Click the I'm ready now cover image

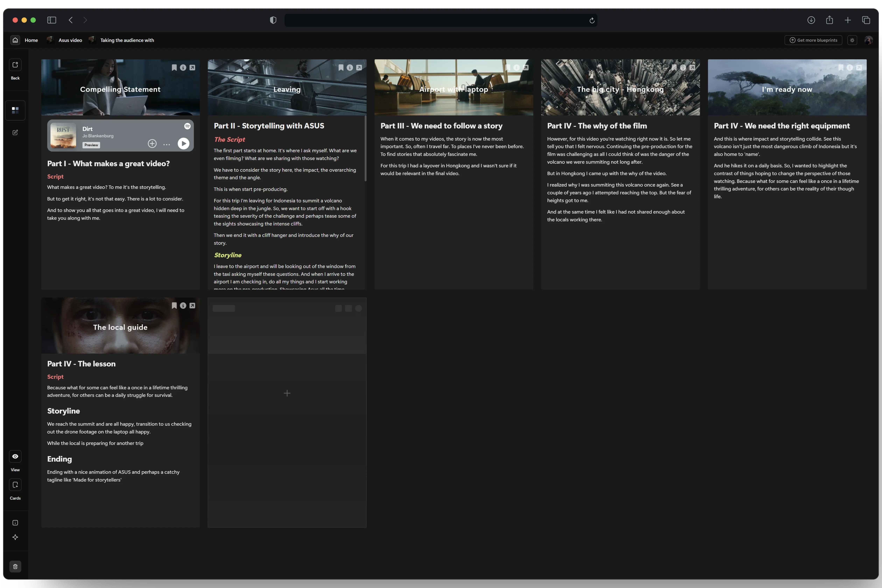coord(787,87)
